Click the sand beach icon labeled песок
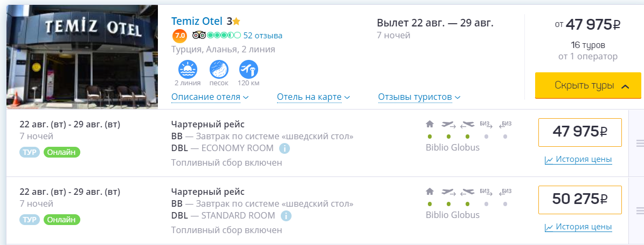The width and height of the screenshot is (644, 245). 219,69
